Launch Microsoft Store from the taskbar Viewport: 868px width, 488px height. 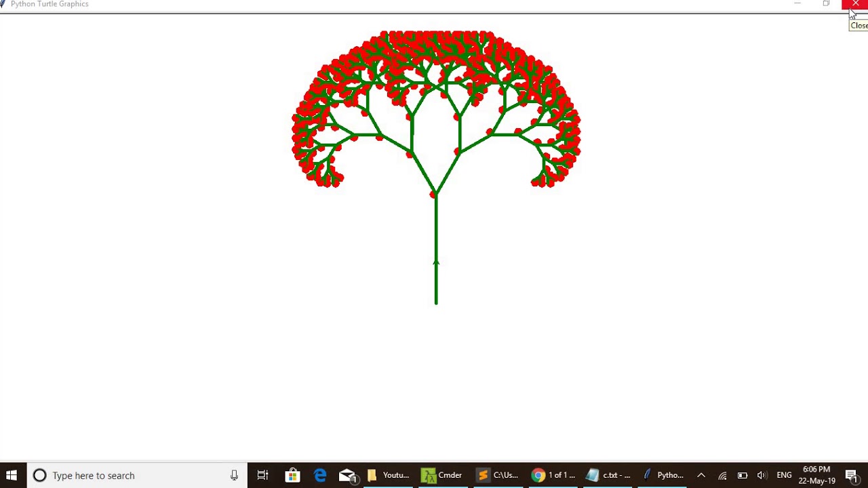(292, 475)
